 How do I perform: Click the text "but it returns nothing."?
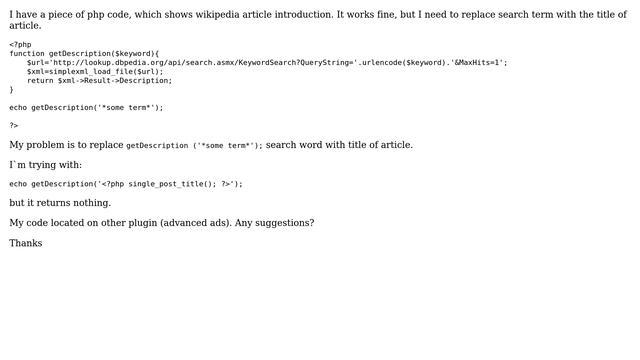pos(60,203)
